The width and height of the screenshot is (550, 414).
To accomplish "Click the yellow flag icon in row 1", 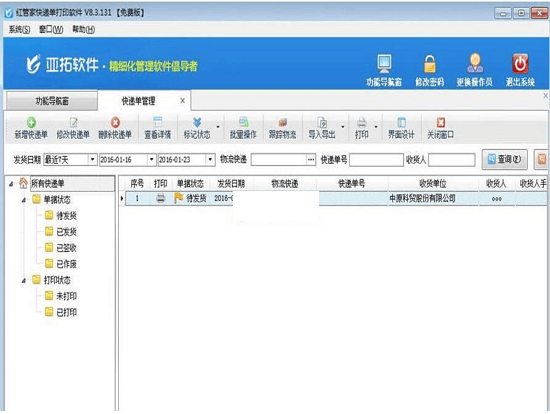I will tap(179, 198).
